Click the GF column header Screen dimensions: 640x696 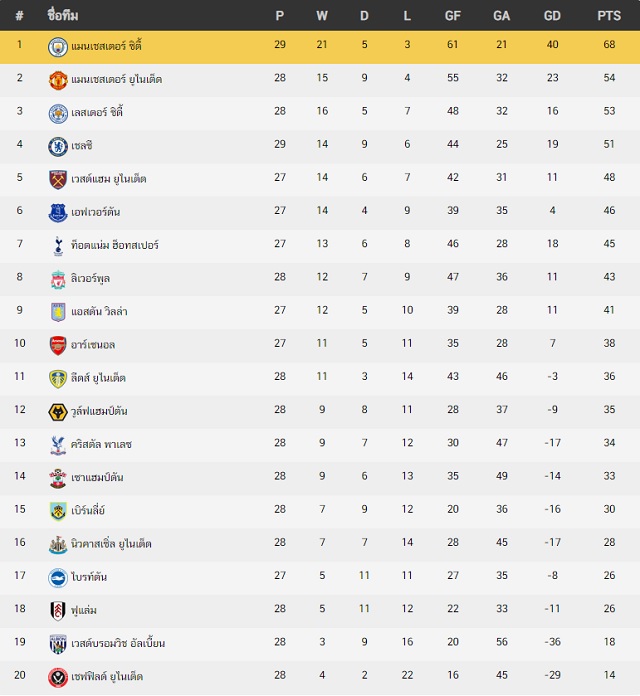[453, 16]
